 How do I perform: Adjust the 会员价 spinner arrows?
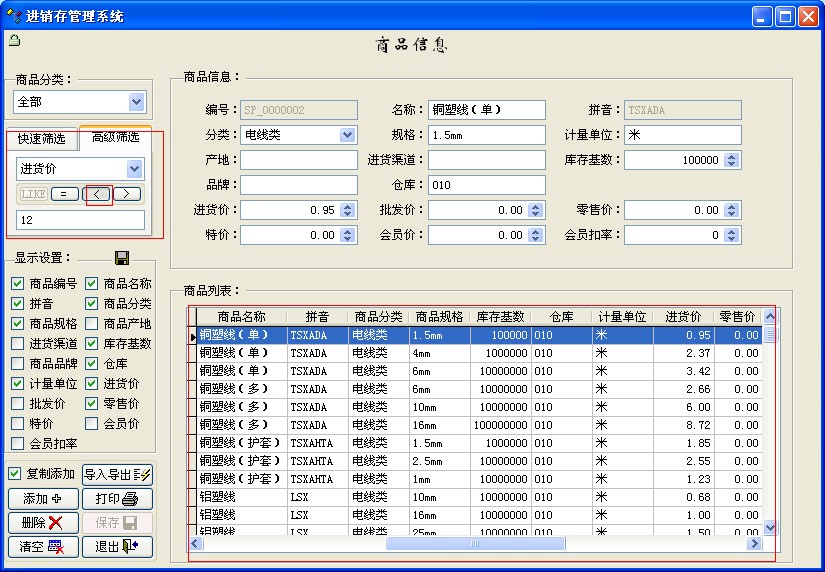536,235
